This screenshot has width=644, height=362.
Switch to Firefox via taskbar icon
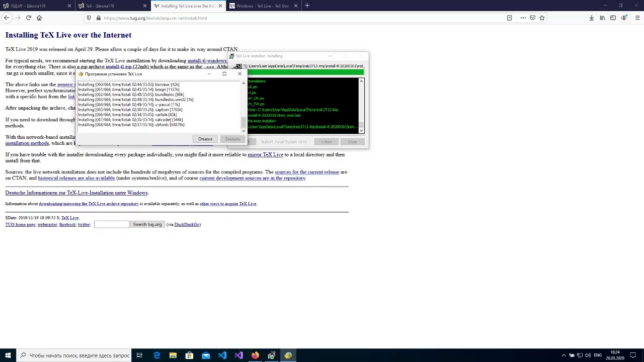(x=255, y=355)
